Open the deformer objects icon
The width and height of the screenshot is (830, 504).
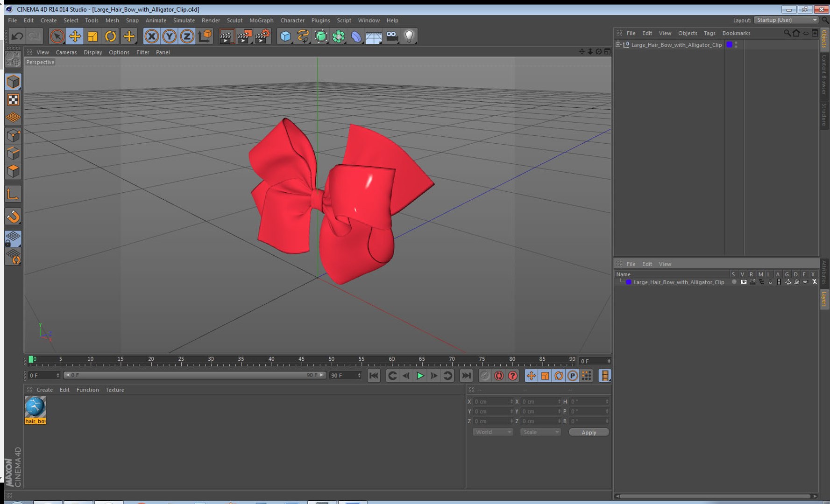point(356,36)
